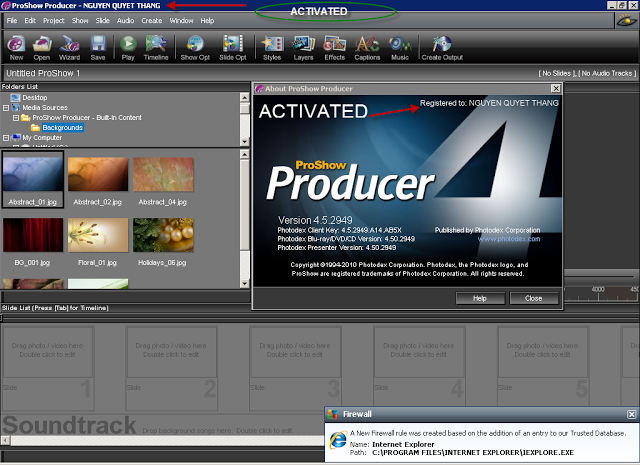Click the Open toolbar icon

[42, 47]
